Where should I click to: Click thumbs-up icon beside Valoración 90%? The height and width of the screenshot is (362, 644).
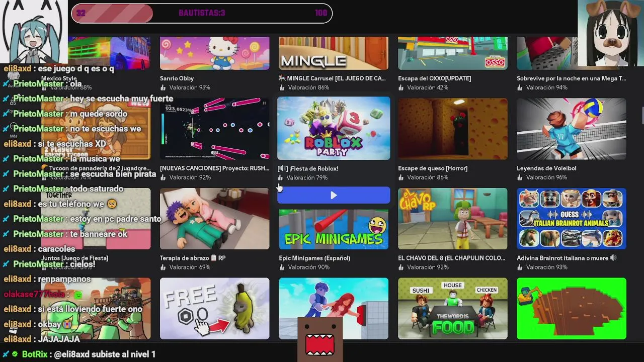point(282,267)
